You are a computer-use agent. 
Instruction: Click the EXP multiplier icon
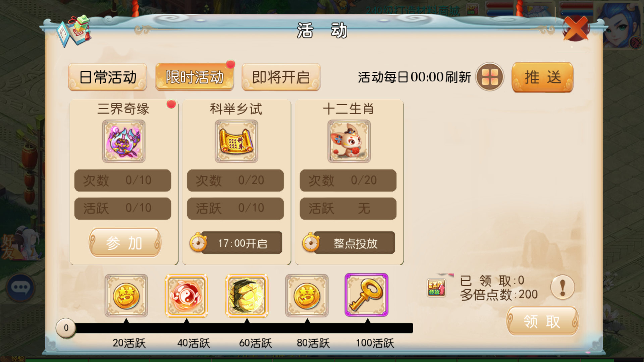tap(436, 288)
